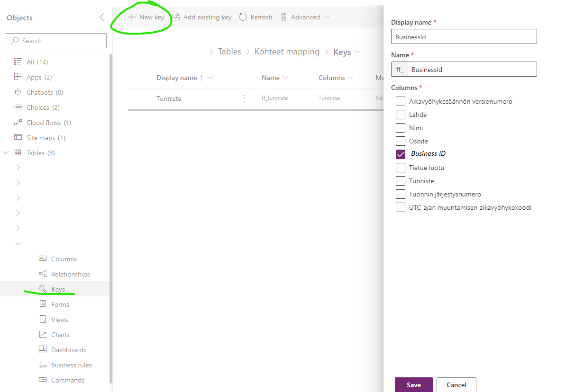
Task: Check the Tunniste column checkbox
Action: coord(401,181)
